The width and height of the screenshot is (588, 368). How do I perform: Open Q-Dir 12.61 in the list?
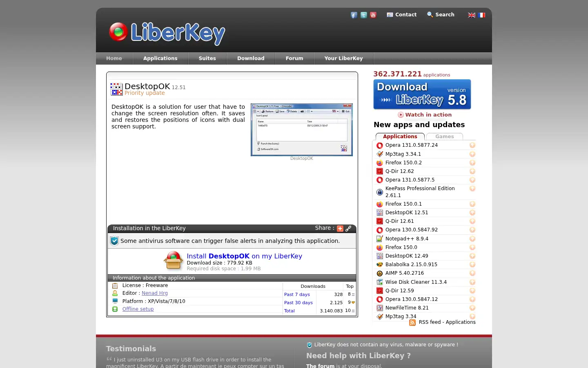399,221
